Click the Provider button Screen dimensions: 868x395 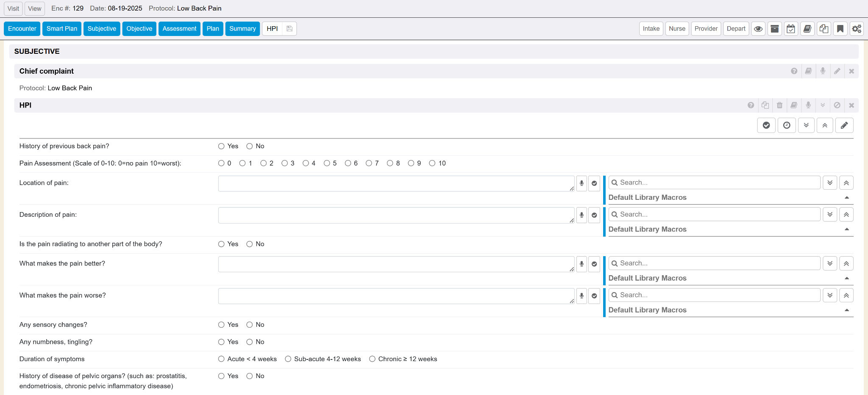(706, 29)
